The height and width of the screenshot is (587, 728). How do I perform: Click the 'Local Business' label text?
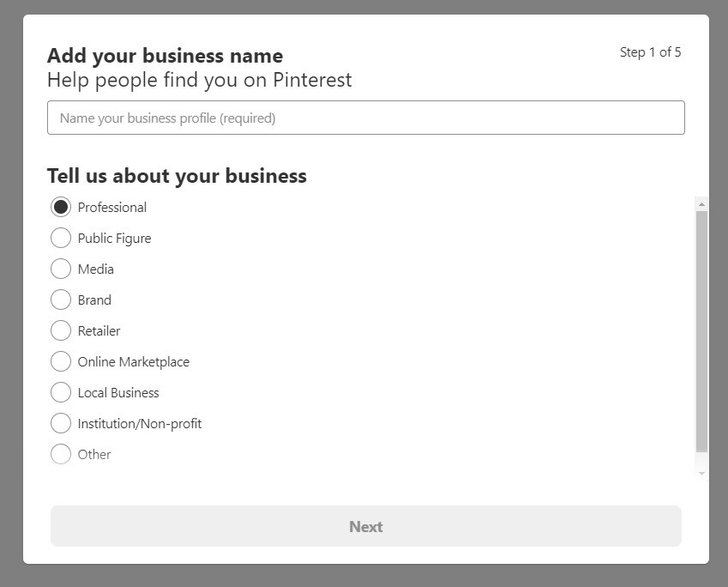[x=118, y=392]
